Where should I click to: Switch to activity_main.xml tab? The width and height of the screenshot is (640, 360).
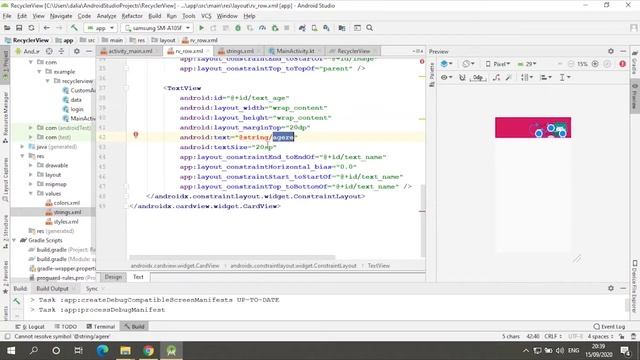(x=130, y=51)
